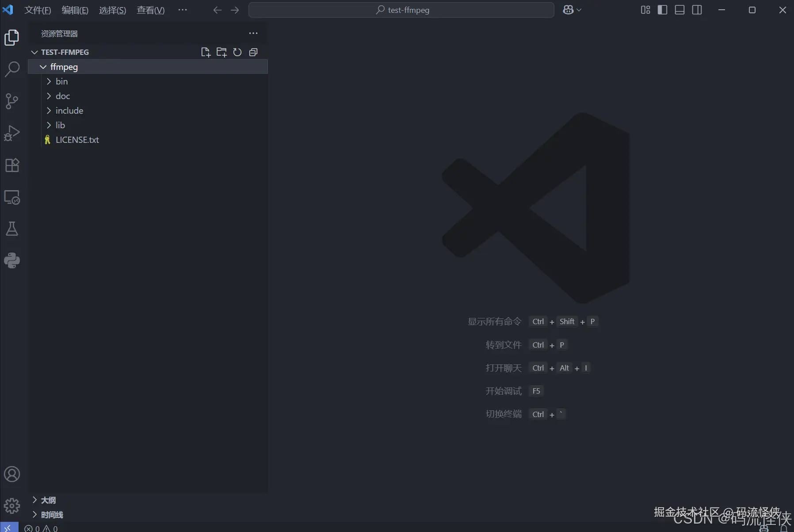Open the LICENSE.txt file
Viewport: 794px width, 532px height.
148,140
